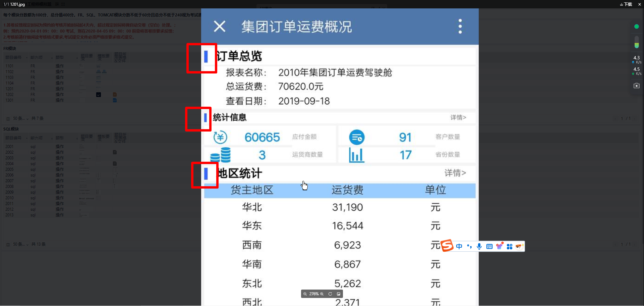Click the zoom out magnifier in the viewer toolbar

(305, 294)
